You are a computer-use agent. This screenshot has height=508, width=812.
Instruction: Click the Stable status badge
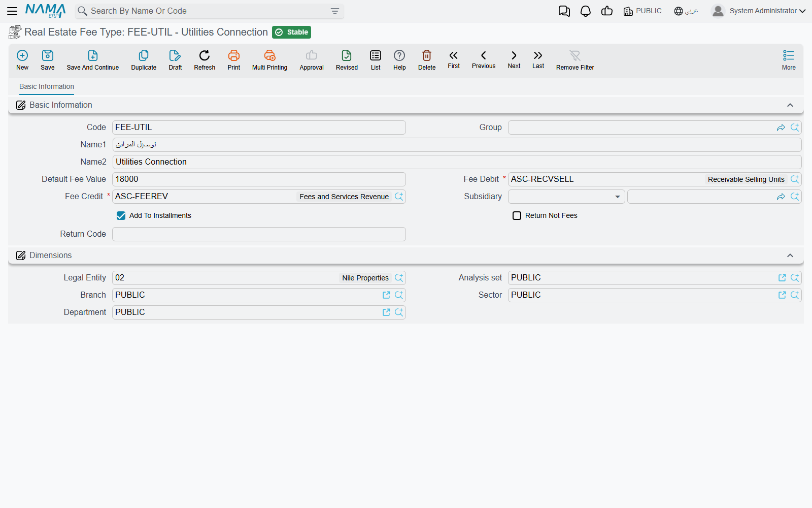coord(291,33)
